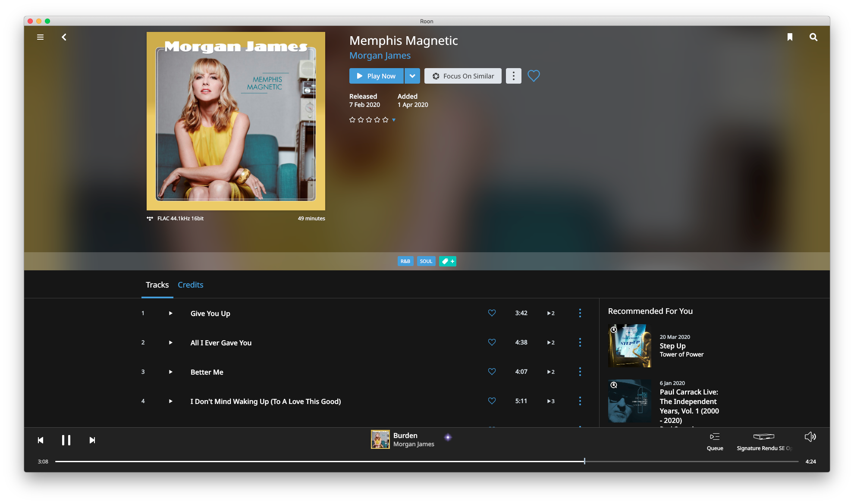Set album star rating
The width and height of the screenshot is (854, 504).
tap(369, 120)
